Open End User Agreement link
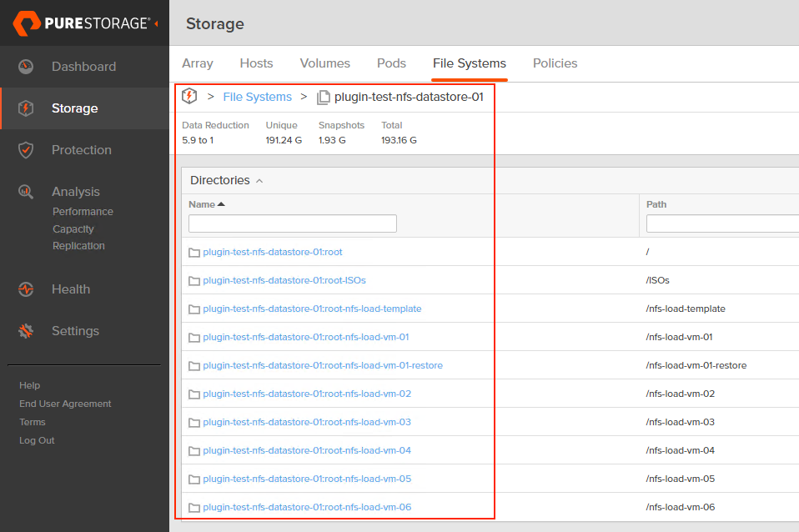Image resolution: width=799 pixels, height=532 pixels. pyautogui.click(x=65, y=404)
